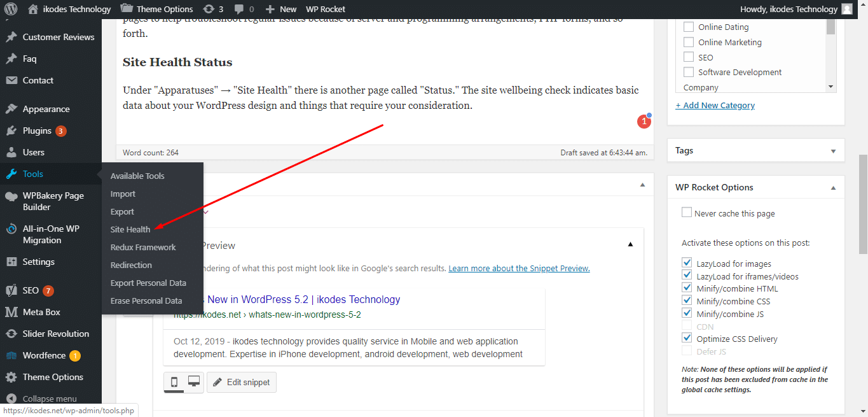The image size is (868, 417).
Task: Open Slider Revolution from sidebar icon
Action: click(11, 334)
